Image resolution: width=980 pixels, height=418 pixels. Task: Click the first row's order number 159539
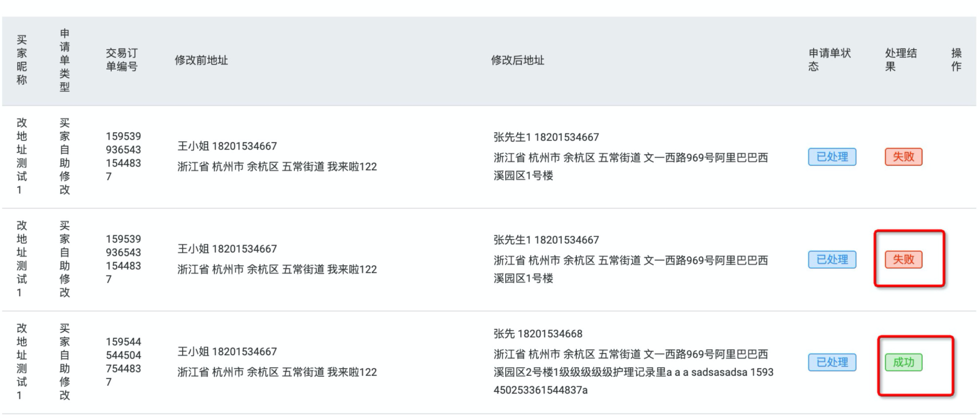point(123,156)
